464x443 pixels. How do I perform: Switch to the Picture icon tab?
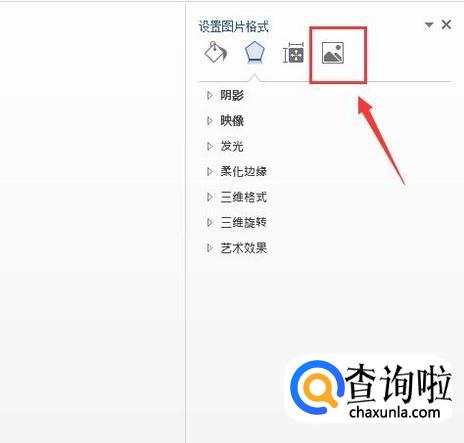pyautogui.click(x=333, y=53)
